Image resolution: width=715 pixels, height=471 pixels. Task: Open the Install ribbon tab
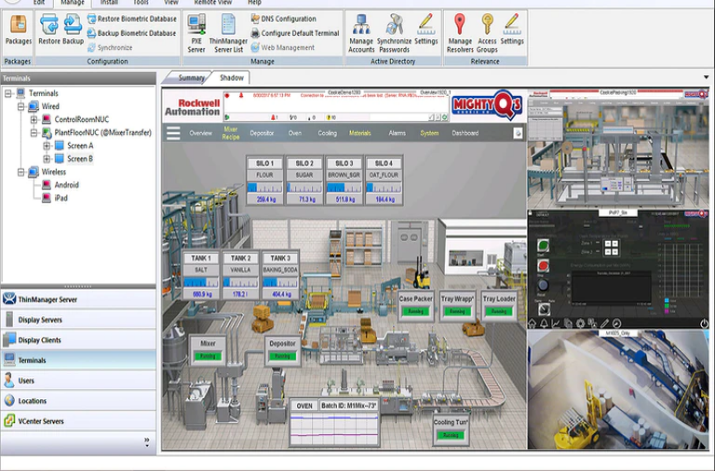pyautogui.click(x=109, y=3)
